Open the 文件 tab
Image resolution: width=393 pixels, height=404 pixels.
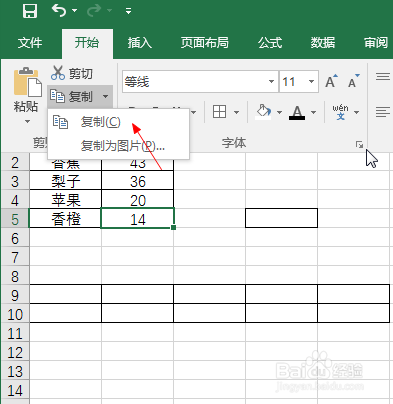click(x=30, y=43)
